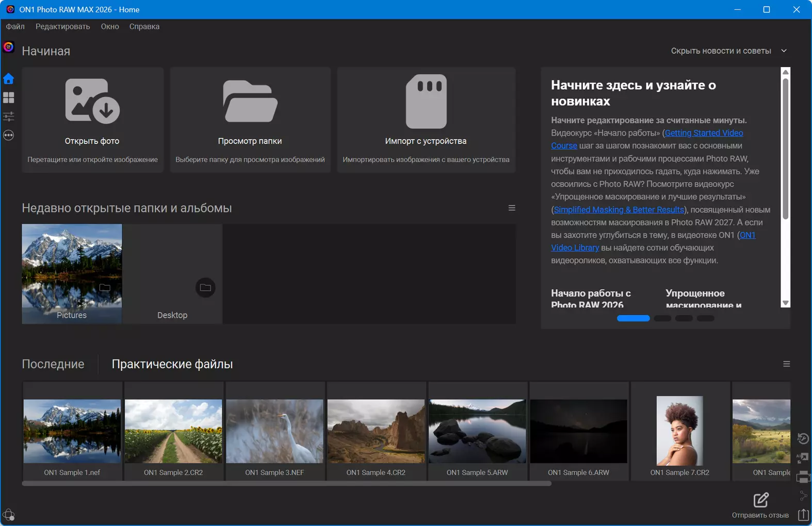Click the Open Photo image icon
Screen dimensions: 812x526
point(92,101)
